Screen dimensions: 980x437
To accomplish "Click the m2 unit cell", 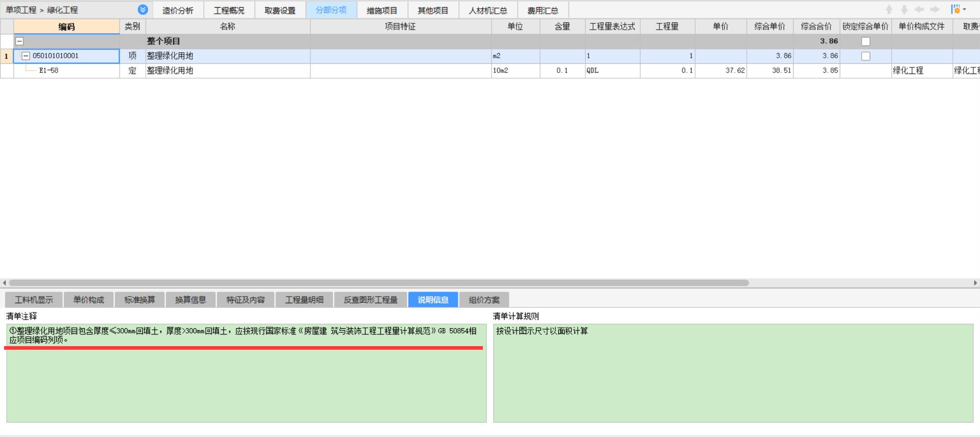I will [516, 56].
